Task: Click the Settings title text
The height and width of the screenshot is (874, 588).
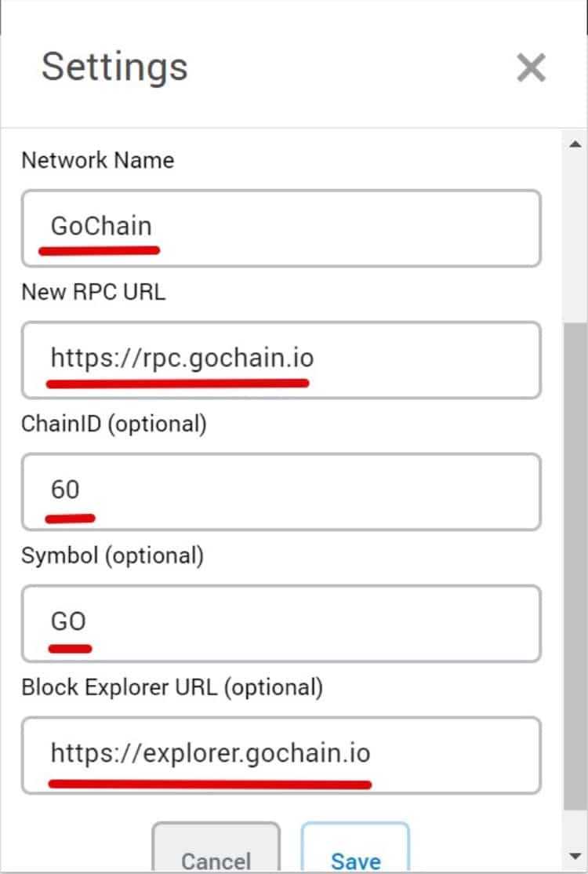Action: [x=114, y=67]
